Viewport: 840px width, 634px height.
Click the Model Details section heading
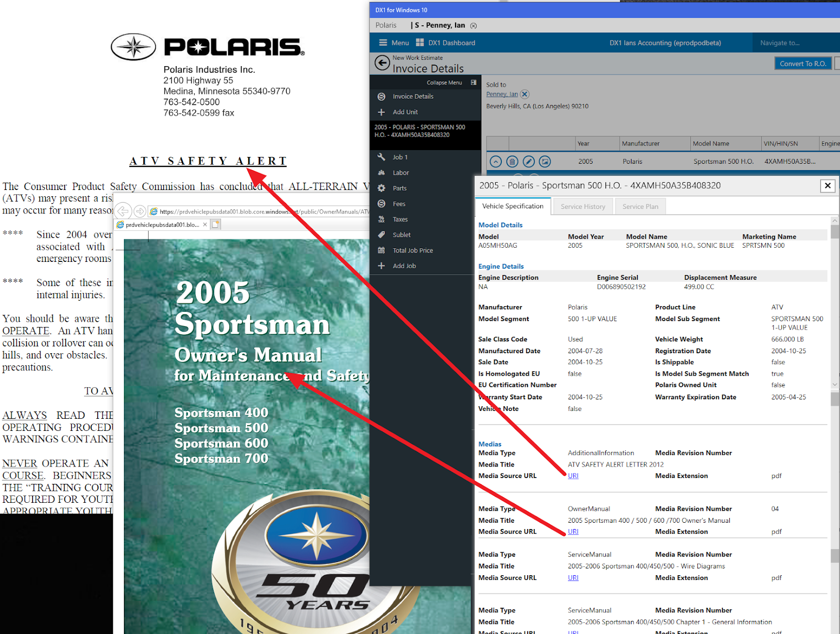point(500,225)
